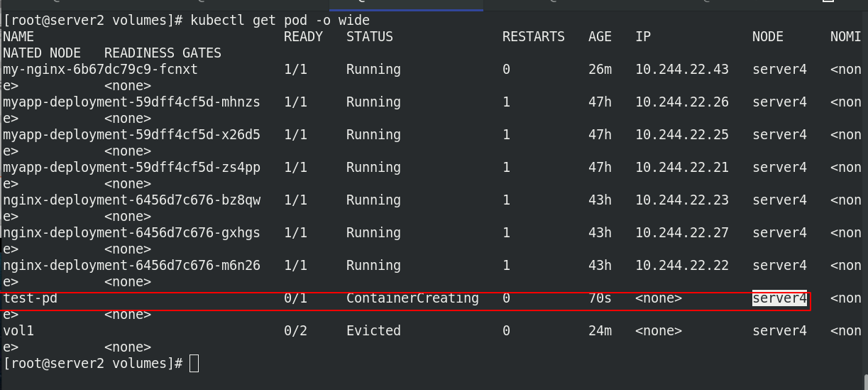This screenshot has height=390, width=868.
Task: Click pod name myapp-deployment-59dff4cf5d-zs4pp
Action: click(131, 168)
